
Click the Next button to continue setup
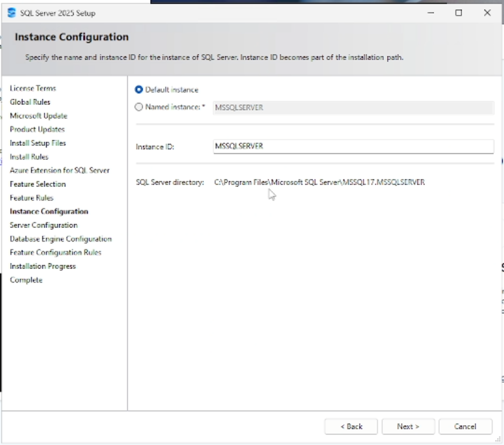click(x=408, y=426)
